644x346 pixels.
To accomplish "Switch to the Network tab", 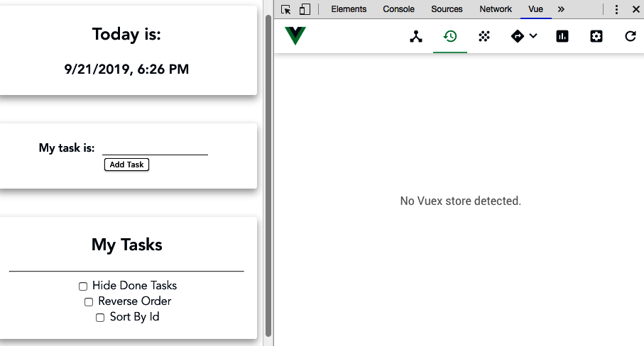I will tap(496, 9).
